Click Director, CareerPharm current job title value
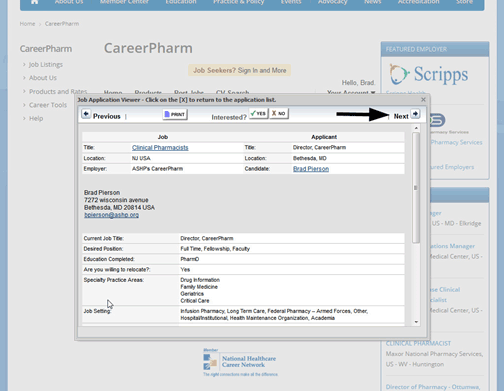The height and width of the screenshot is (391, 504). (x=207, y=238)
